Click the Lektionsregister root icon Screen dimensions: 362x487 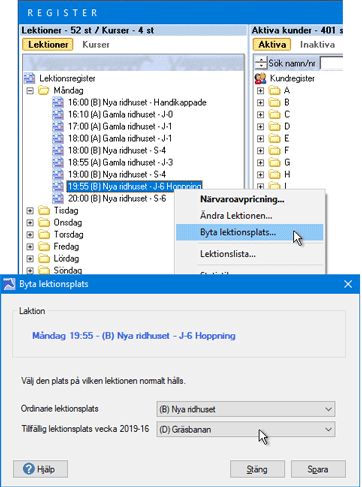pos(30,78)
